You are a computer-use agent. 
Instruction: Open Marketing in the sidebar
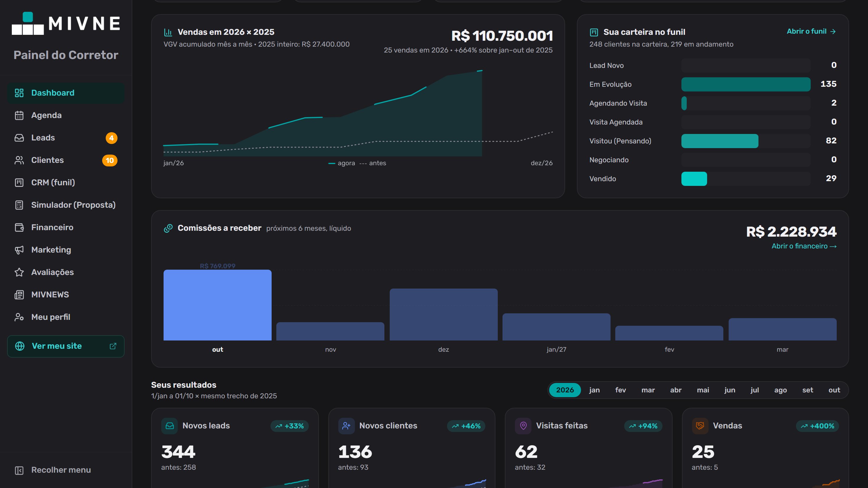(x=66, y=250)
